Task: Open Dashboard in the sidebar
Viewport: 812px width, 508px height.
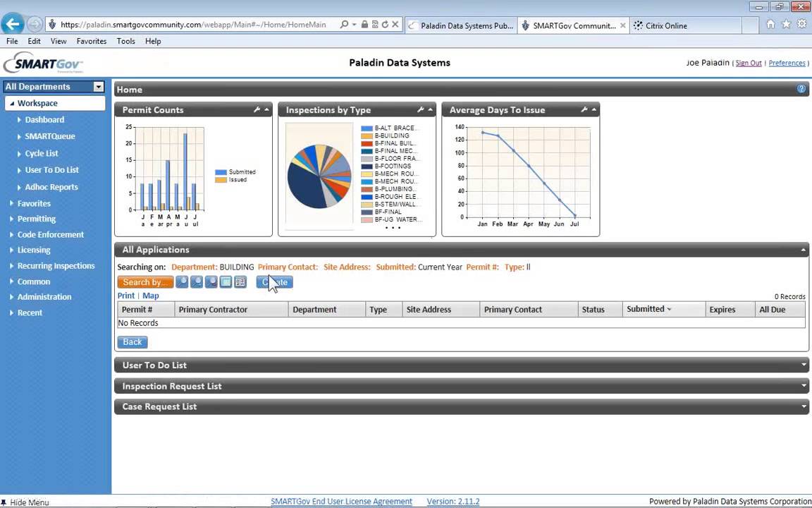Action: tap(44, 120)
